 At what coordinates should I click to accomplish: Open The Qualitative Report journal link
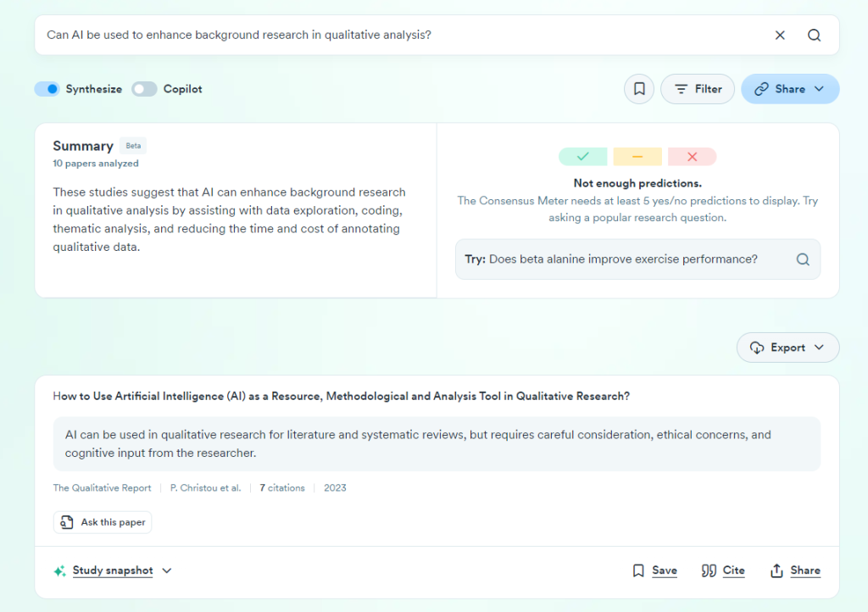102,487
